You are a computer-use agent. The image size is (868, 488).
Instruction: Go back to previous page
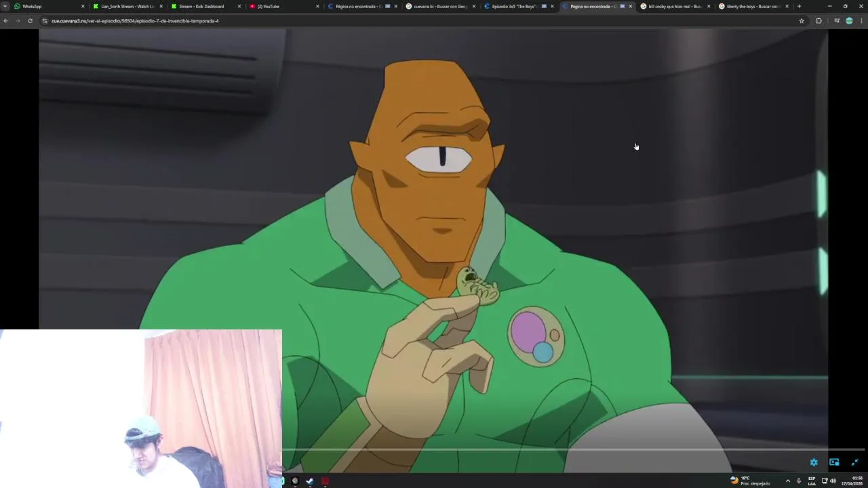pyautogui.click(x=5, y=21)
